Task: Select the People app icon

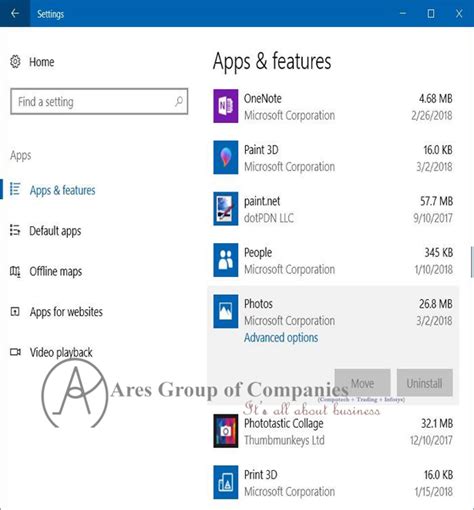Action: (226, 260)
